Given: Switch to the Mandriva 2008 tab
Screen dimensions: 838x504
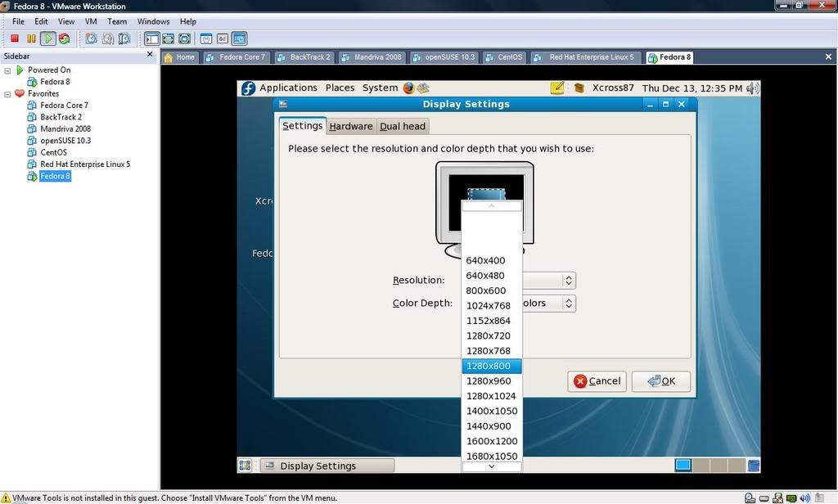Looking at the screenshot, I should click(372, 57).
